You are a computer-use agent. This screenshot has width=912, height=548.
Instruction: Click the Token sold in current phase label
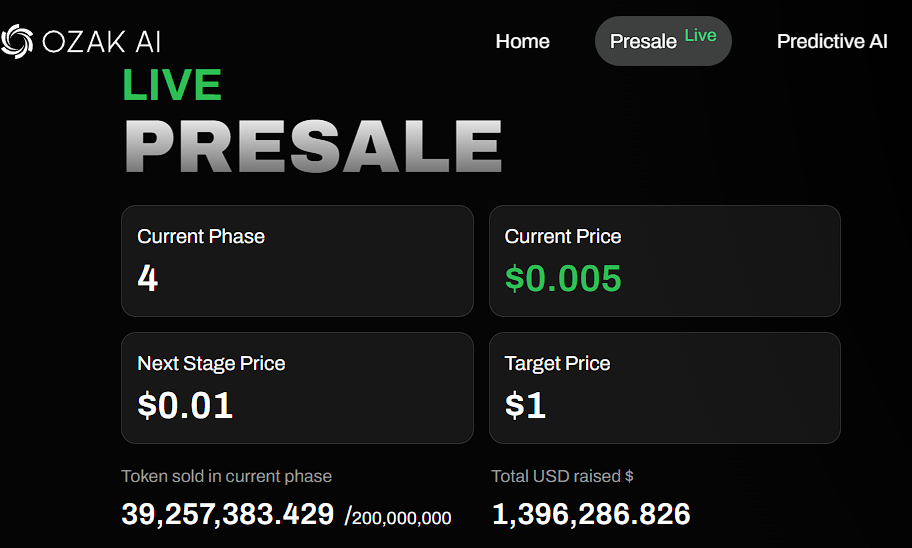coord(226,476)
